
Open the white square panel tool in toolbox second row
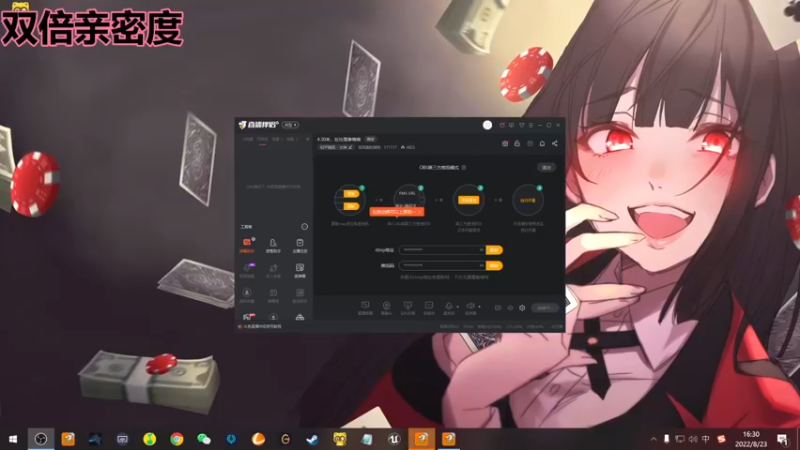(299, 269)
